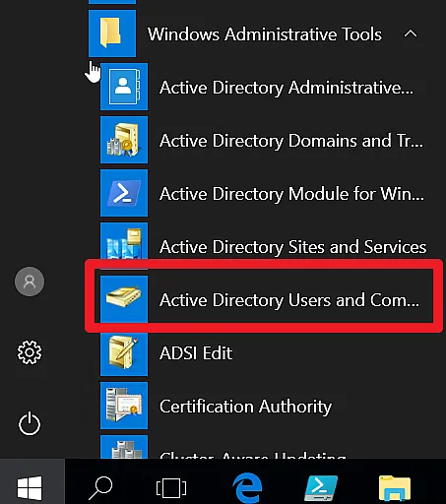Open Settings gear in Start menu

30,352
